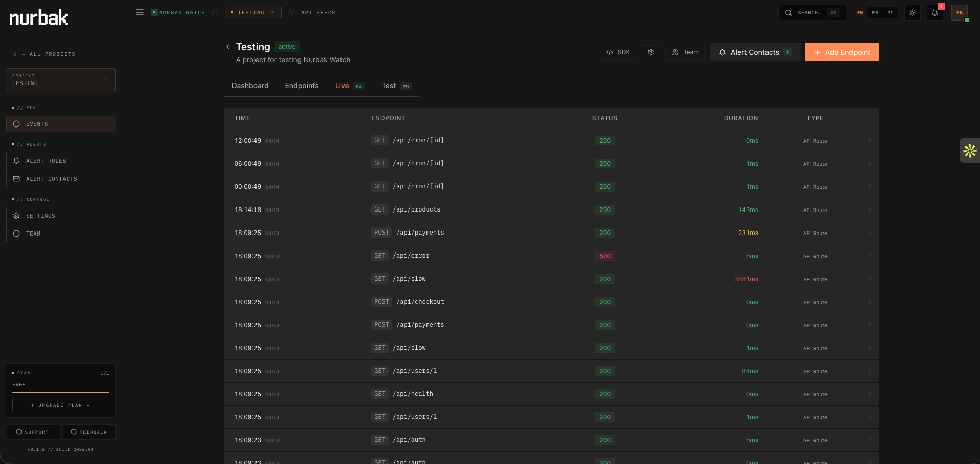Open the Testing project dropdown in breadcrumb

tap(253, 12)
